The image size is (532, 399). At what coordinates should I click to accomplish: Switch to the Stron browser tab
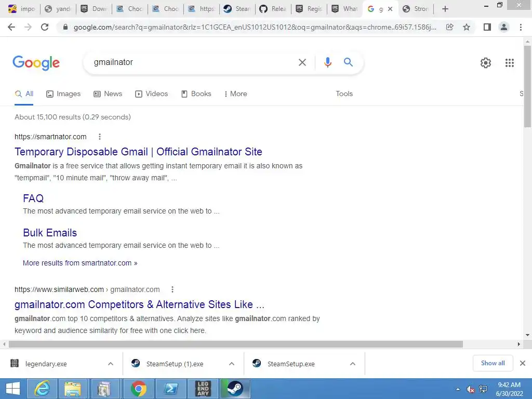click(416, 9)
